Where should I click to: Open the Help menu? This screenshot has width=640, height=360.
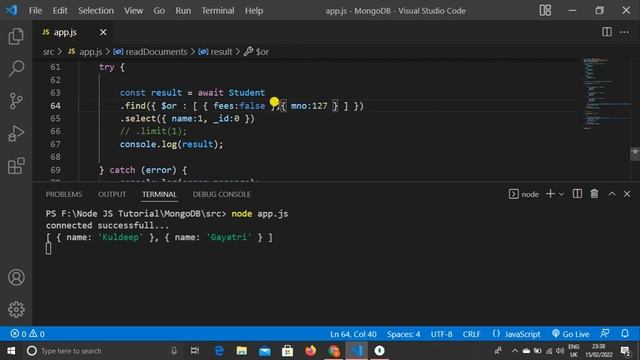click(x=254, y=11)
